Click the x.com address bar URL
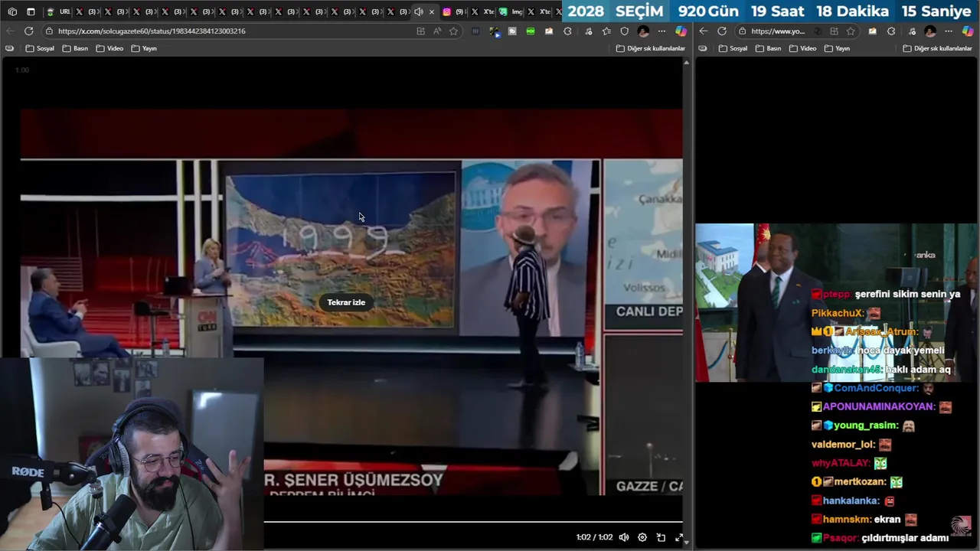This screenshot has width=980, height=551. pos(152,31)
